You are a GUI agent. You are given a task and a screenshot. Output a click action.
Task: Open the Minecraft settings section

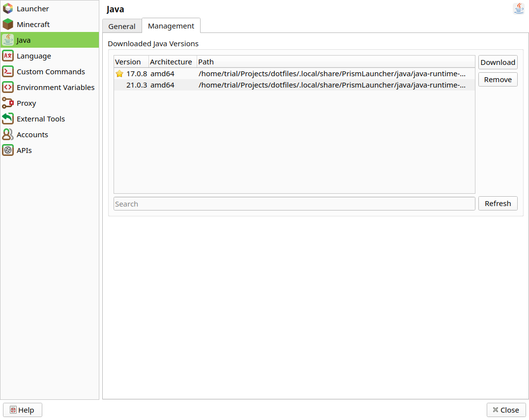pyautogui.click(x=34, y=24)
